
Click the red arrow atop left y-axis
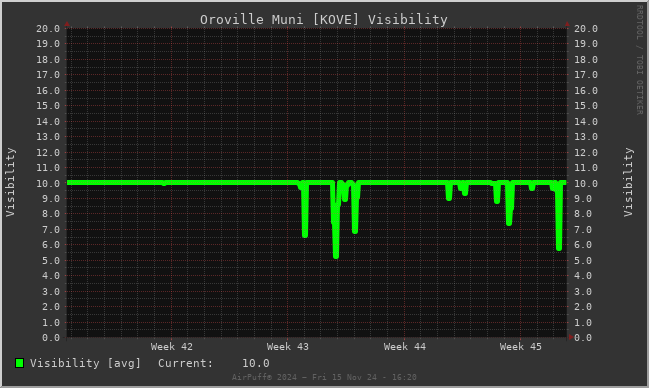pyautogui.click(x=67, y=24)
